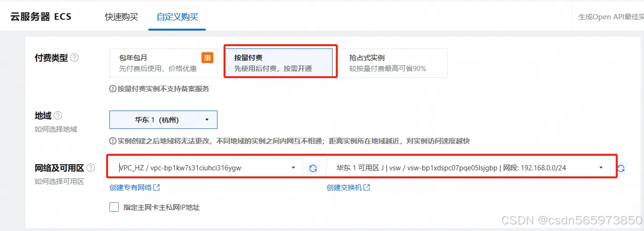The width and height of the screenshot is (644, 231).
Task: Click the external-link icon beside 创建专有网络
Action: (157, 188)
